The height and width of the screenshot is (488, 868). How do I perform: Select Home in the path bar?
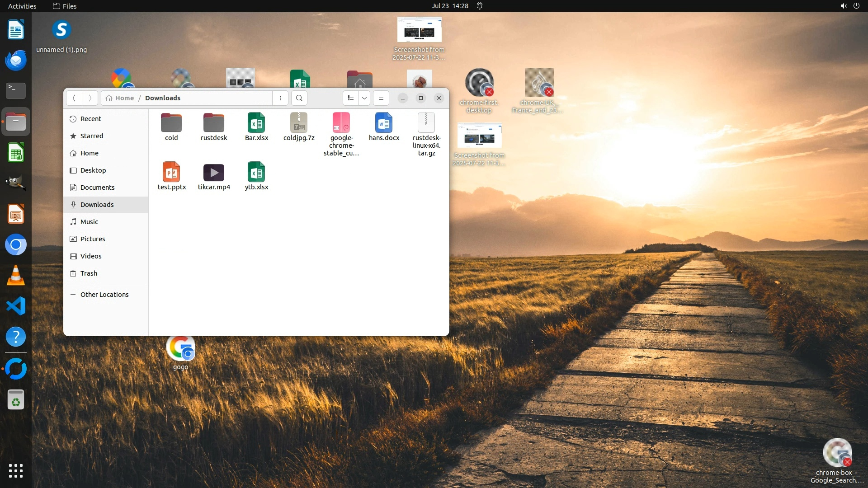point(120,98)
